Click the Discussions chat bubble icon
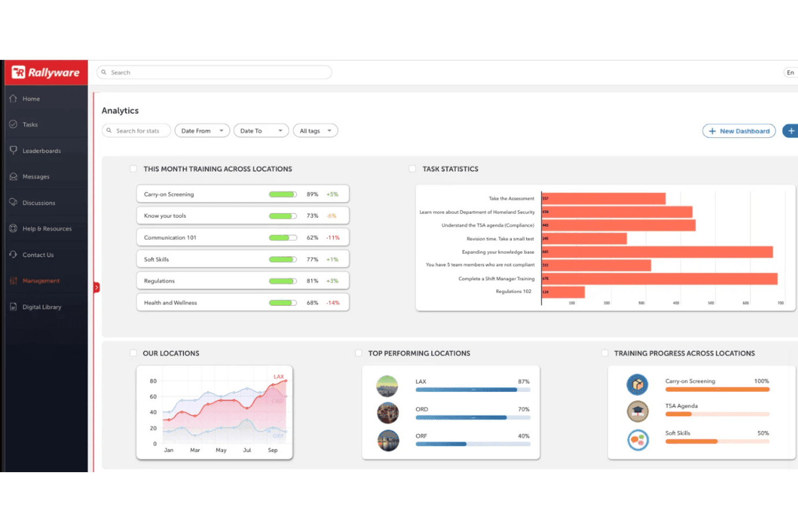Screen dimensions: 798x532 point(13,203)
